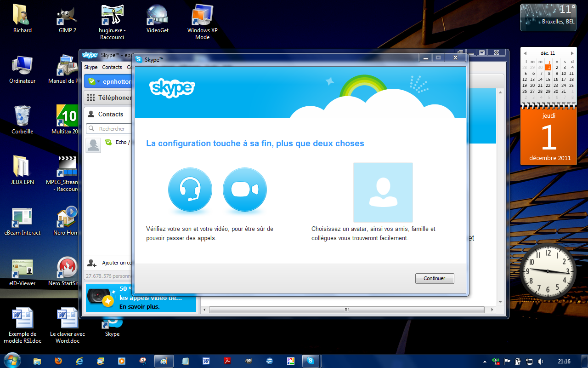Screen dimensions: 588x368
Task: Open eBeam Interact shortcut
Action: tap(22, 221)
